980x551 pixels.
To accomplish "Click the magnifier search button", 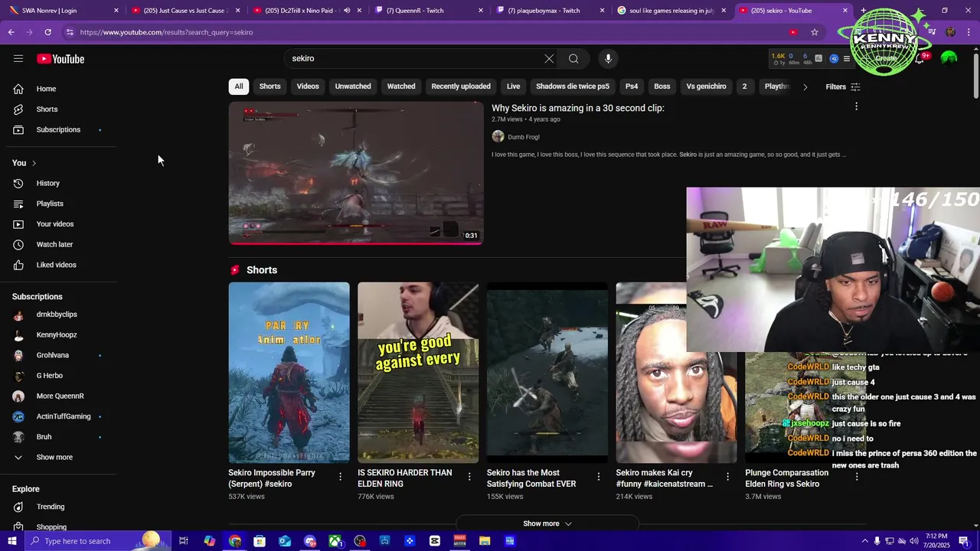I will coord(573,59).
